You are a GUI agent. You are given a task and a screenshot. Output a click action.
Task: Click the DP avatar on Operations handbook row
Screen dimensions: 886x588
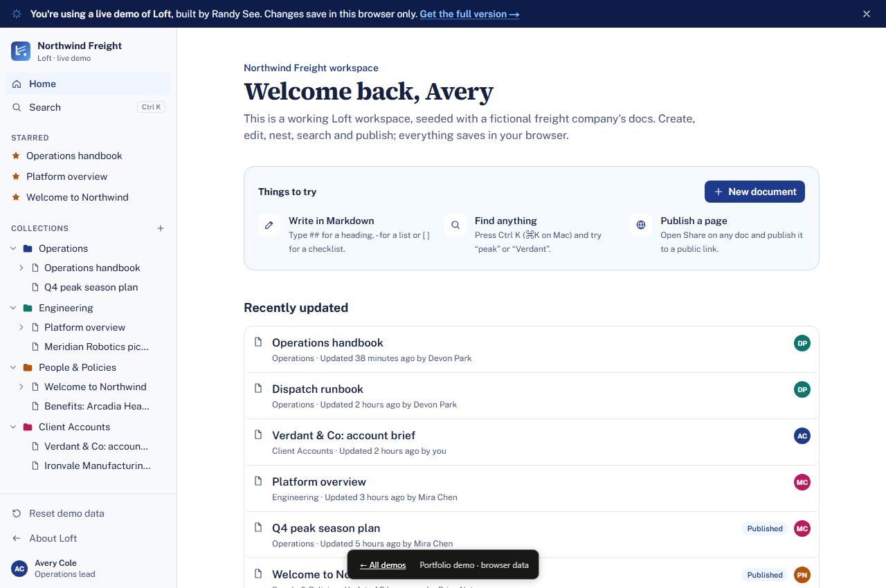pos(802,343)
